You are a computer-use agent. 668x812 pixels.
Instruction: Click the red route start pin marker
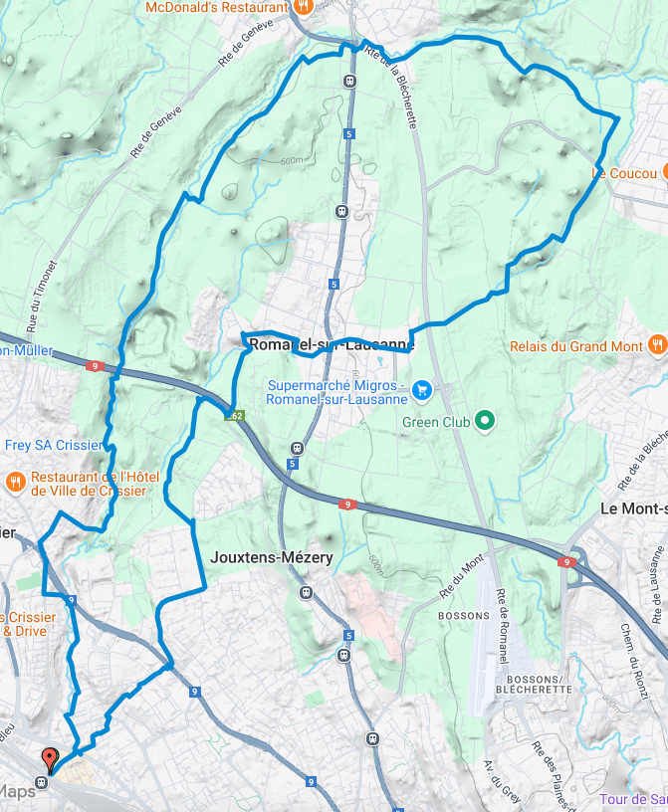[x=49, y=760]
